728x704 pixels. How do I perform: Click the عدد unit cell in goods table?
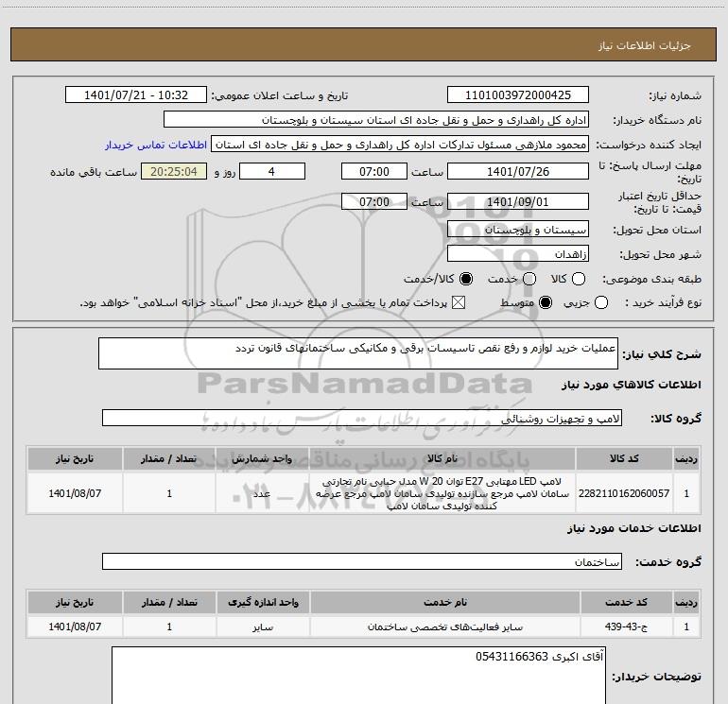[x=262, y=493]
